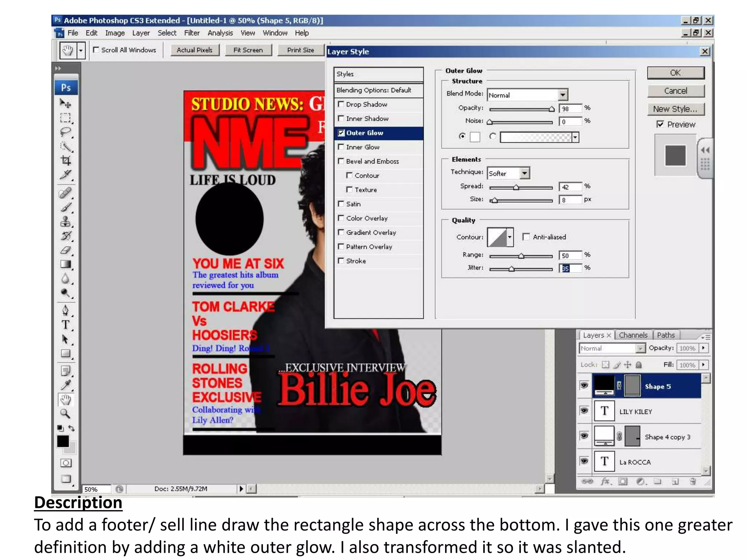The width and height of the screenshot is (747, 560).
Task: Select the Pen tool
Action: pos(66,310)
